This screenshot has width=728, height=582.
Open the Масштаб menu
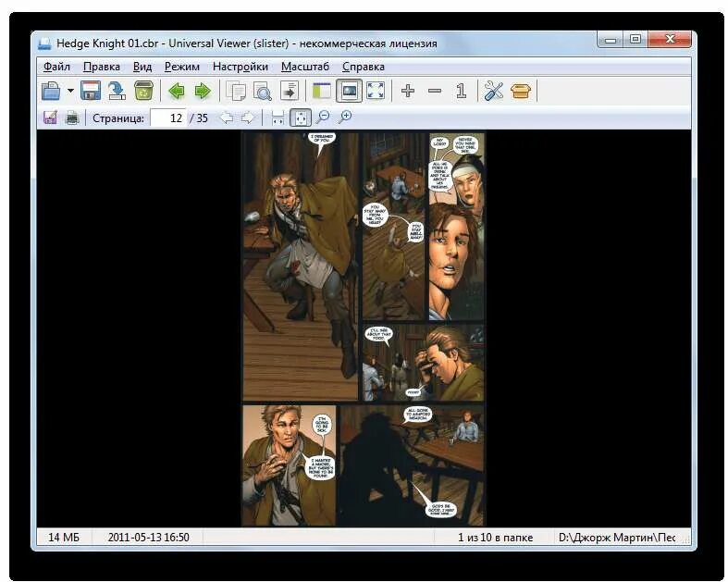tap(305, 67)
